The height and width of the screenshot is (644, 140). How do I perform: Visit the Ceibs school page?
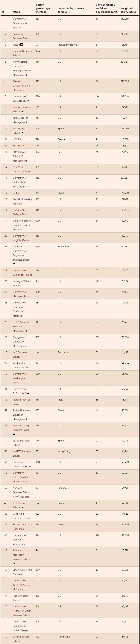pos(15,193)
